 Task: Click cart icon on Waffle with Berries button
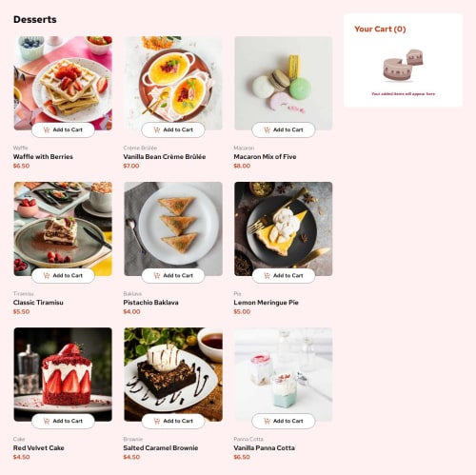click(x=47, y=129)
